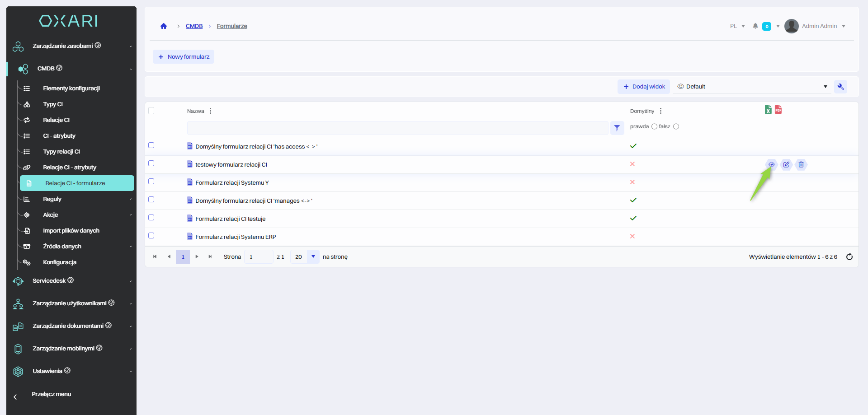Click the Nowy formularz button
868x415 pixels.
[184, 57]
